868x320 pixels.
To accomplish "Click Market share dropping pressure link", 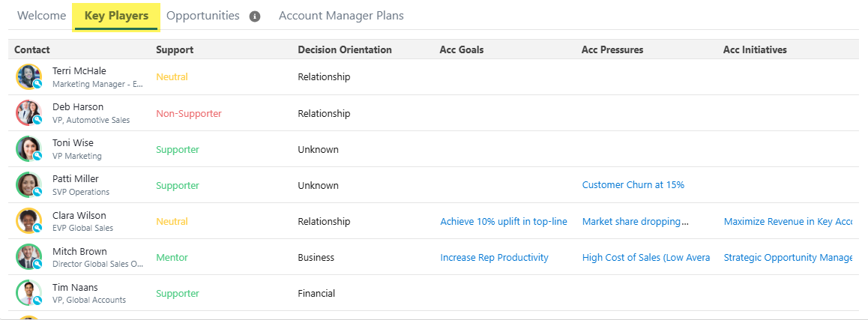I will [635, 222].
